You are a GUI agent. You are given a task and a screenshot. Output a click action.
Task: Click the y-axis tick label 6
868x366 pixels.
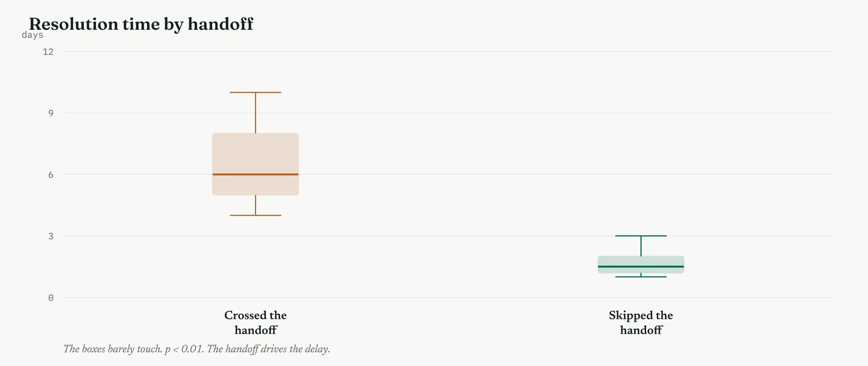[x=51, y=174]
